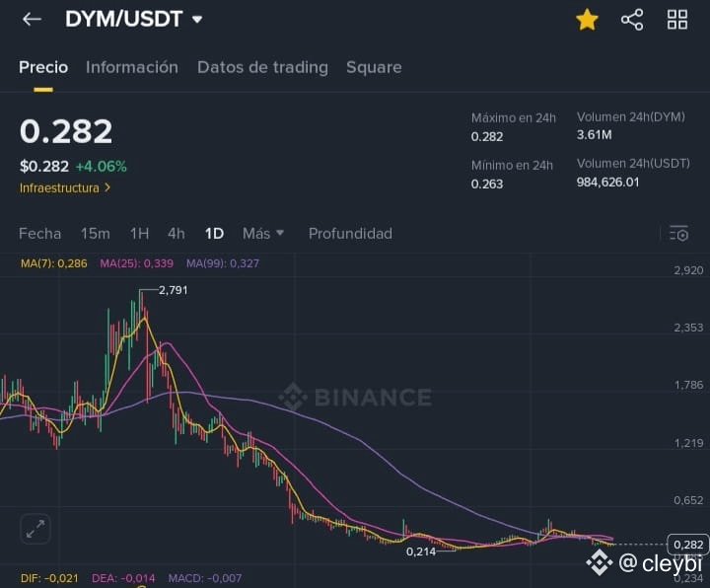Viewport: 710px width, 588px height.
Task: Click the Mínimo en 24h value 0.263
Action: click(487, 184)
